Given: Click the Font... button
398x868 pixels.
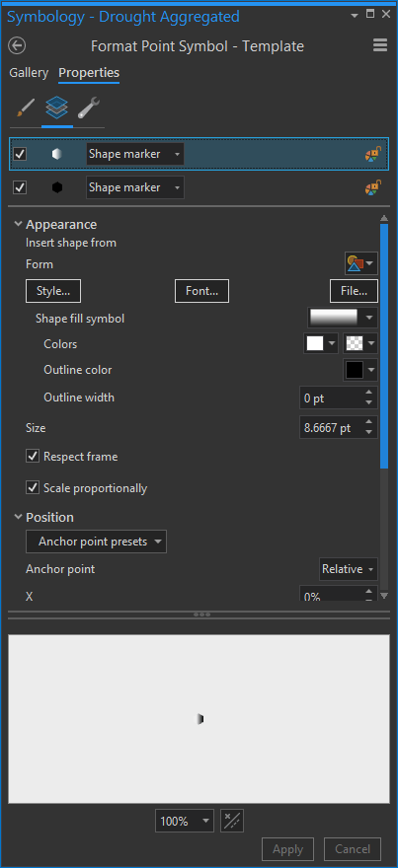Looking at the screenshot, I should click(x=201, y=291).
